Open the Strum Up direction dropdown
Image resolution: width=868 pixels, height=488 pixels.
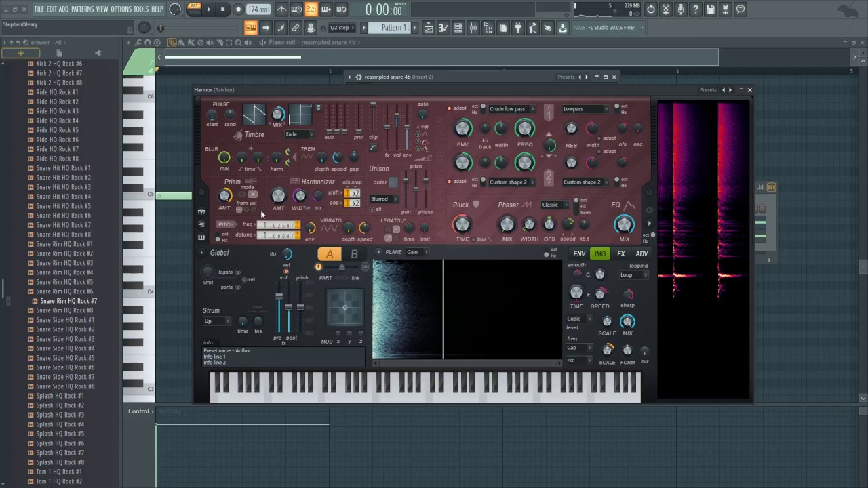tap(216, 321)
